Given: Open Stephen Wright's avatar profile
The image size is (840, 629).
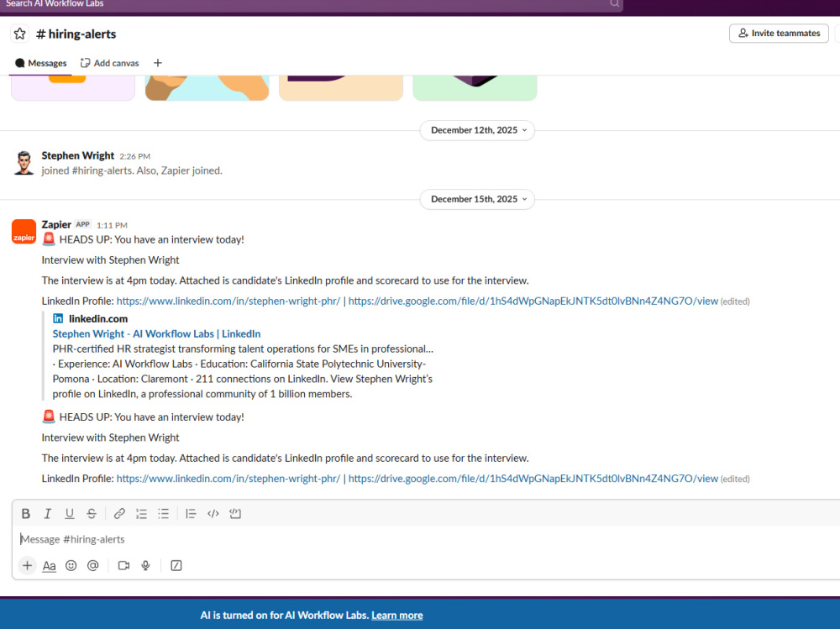Looking at the screenshot, I should (x=24, y=163).
